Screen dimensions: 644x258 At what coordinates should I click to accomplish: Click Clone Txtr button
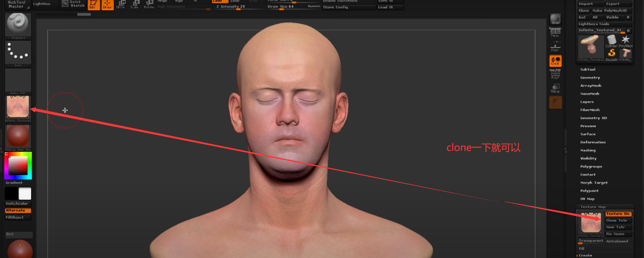coord(618,221)
